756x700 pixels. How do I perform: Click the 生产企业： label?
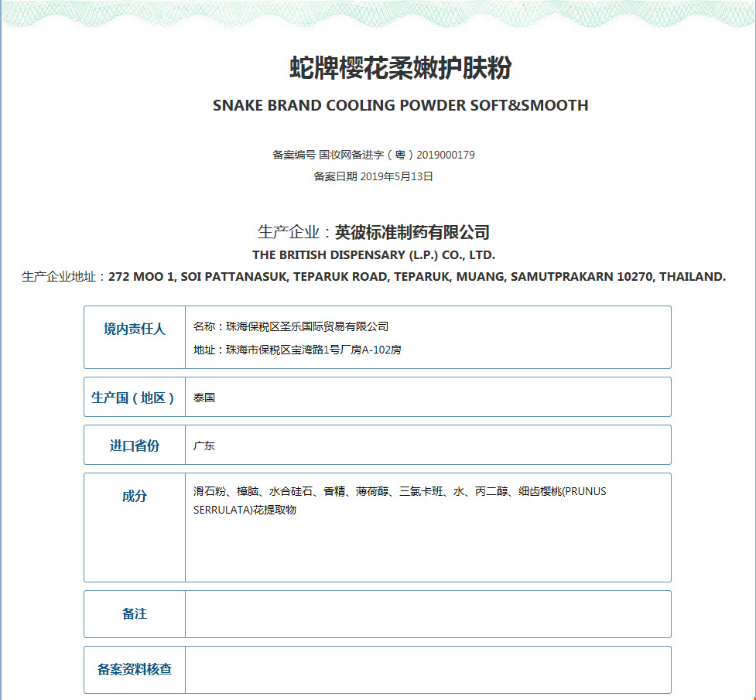pyautogui.click(x=296, y=232)
